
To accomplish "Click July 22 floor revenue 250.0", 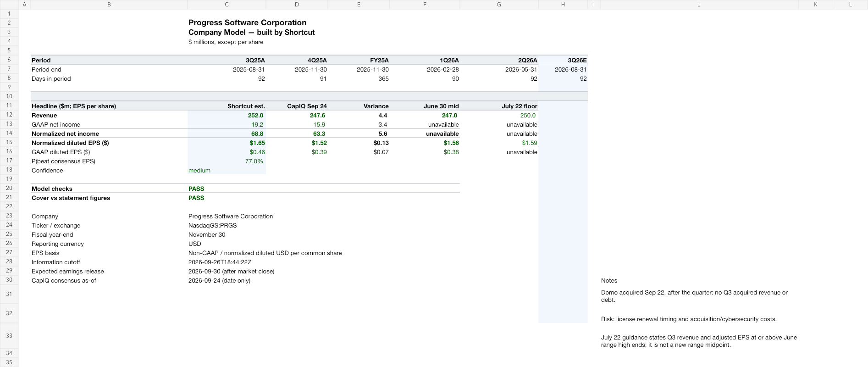I will 528,115.
